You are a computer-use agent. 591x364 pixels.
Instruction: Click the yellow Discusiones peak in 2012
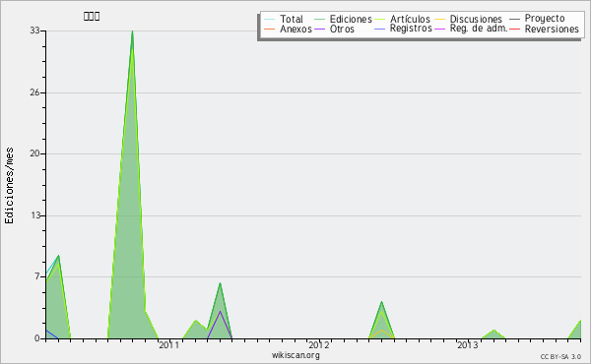(382, 331)
